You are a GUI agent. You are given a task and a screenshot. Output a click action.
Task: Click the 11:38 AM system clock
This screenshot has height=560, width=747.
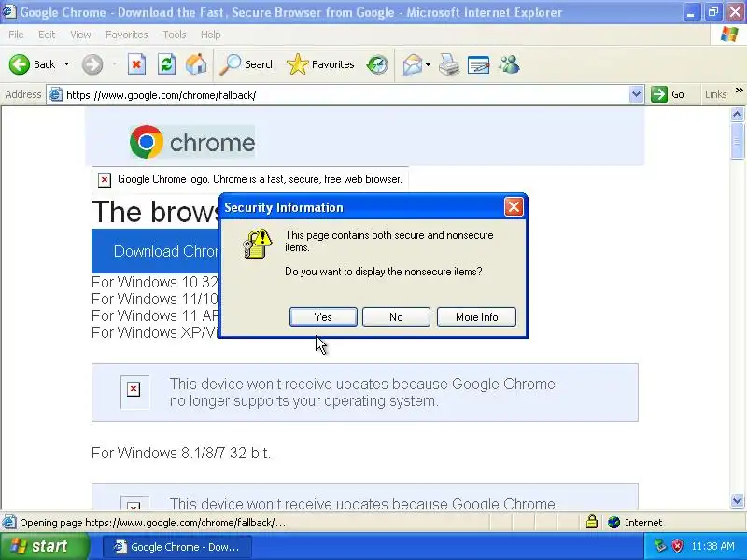tap(712, 546)
